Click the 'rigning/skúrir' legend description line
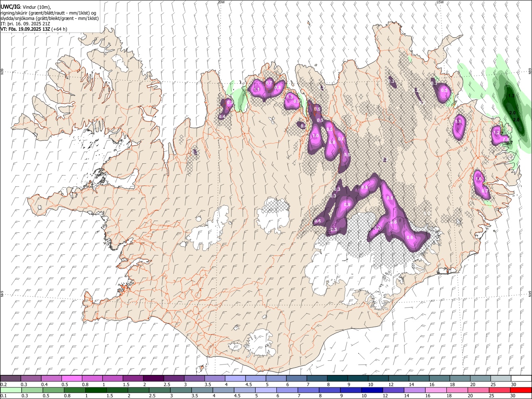532x399 pixels. (49, 13)
